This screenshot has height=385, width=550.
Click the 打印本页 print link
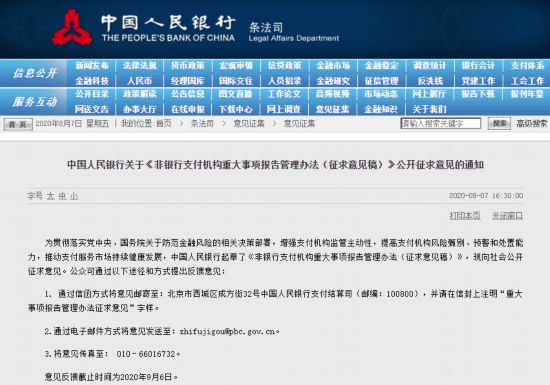tap(465, 216)
